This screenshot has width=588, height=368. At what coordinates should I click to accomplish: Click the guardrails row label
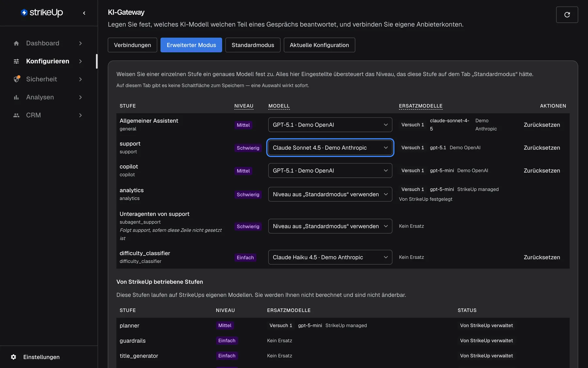133,341
